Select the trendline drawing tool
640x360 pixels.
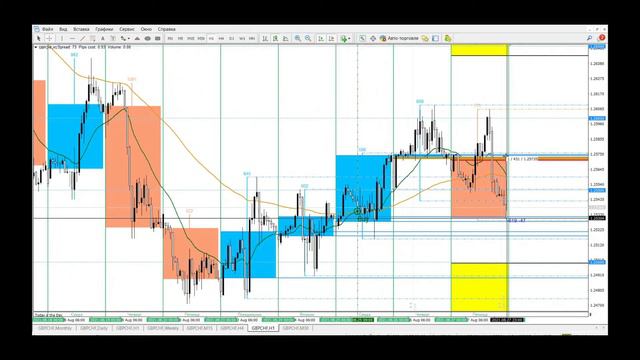(82, 38)
